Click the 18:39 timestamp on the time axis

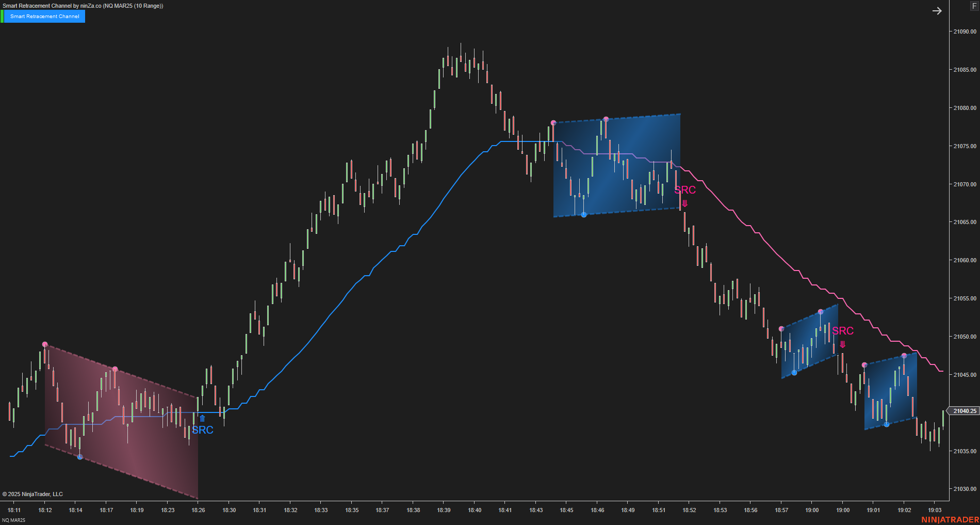point(444,510)
